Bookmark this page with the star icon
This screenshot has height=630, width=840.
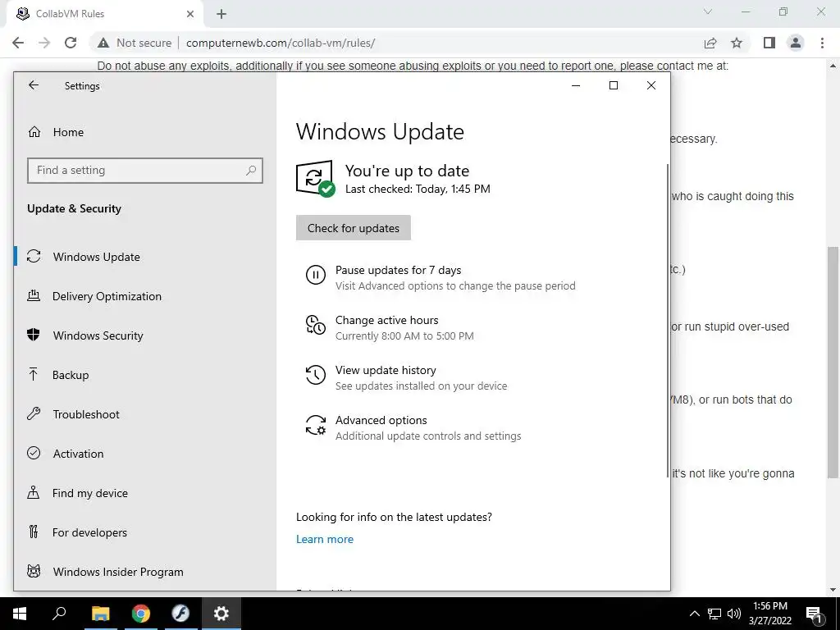[737, 43]
